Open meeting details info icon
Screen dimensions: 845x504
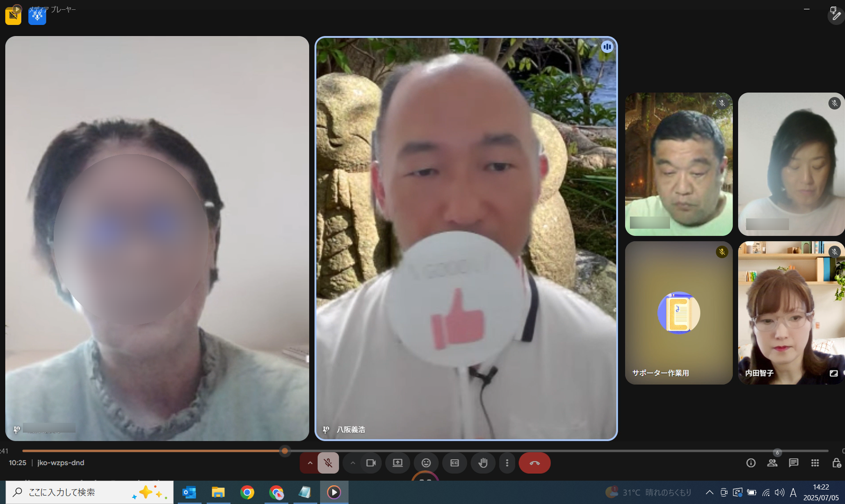tap(751, 463)
